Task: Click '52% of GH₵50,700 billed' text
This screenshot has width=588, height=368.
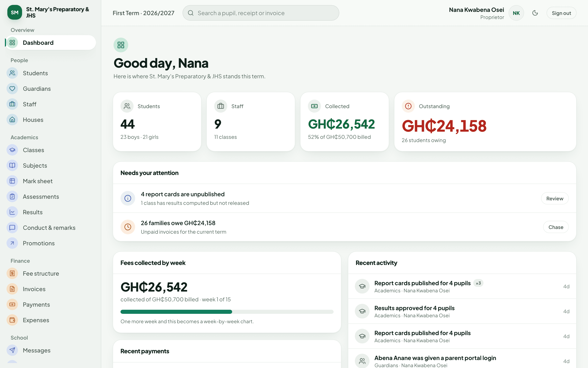Action: (339, 137)
